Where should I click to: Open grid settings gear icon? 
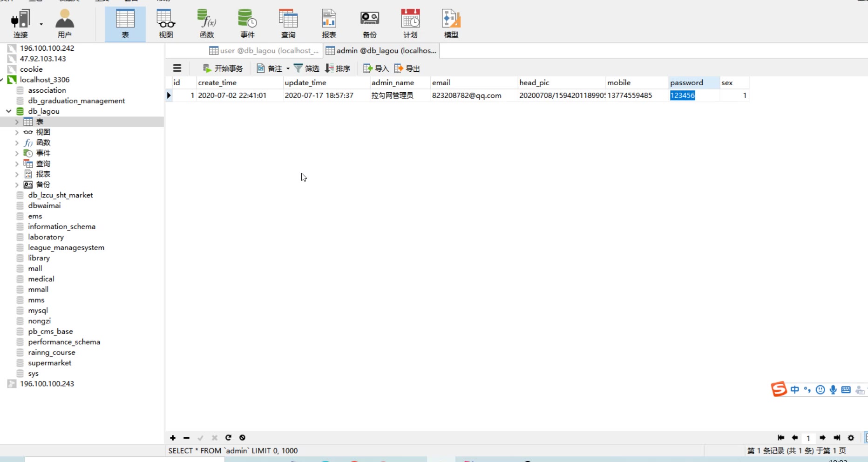(x=851, y=438)
